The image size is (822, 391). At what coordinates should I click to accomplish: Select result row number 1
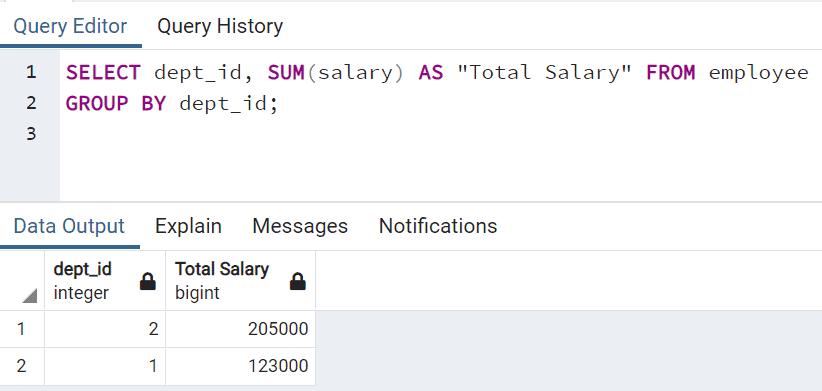[22, 329]
